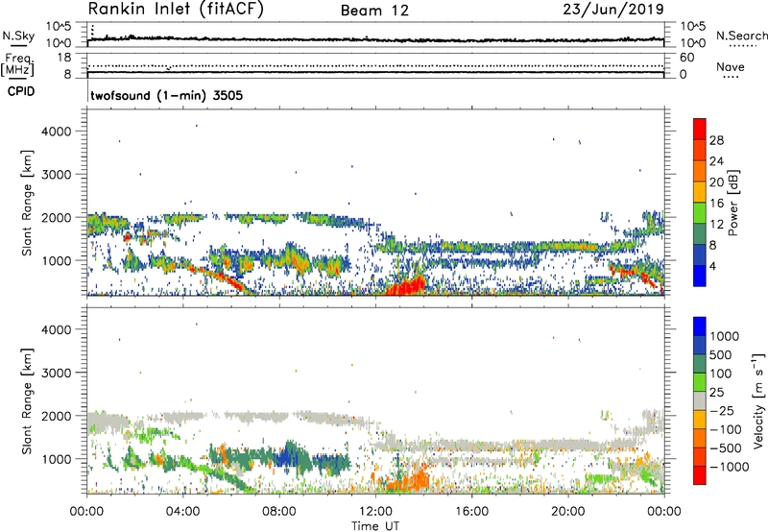
Task: Click the '60' label right of frequency panel
Action: click(x=686, y=58)
